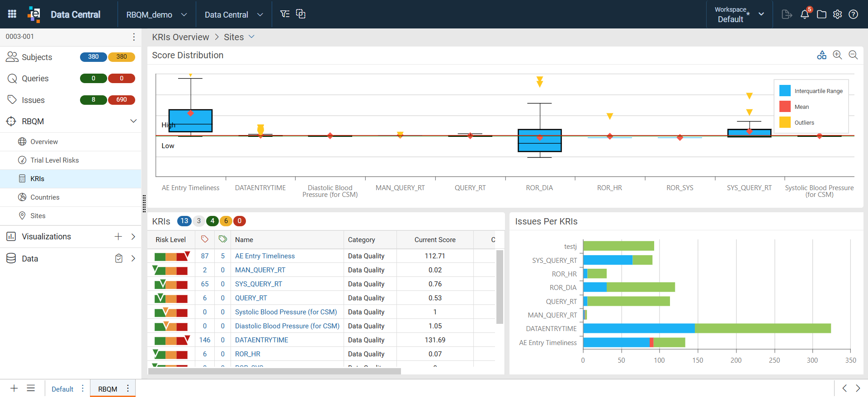This screenshot has height=397, width=868.
Task: Toggle Mean legend entry
Action: click(794, 107)
